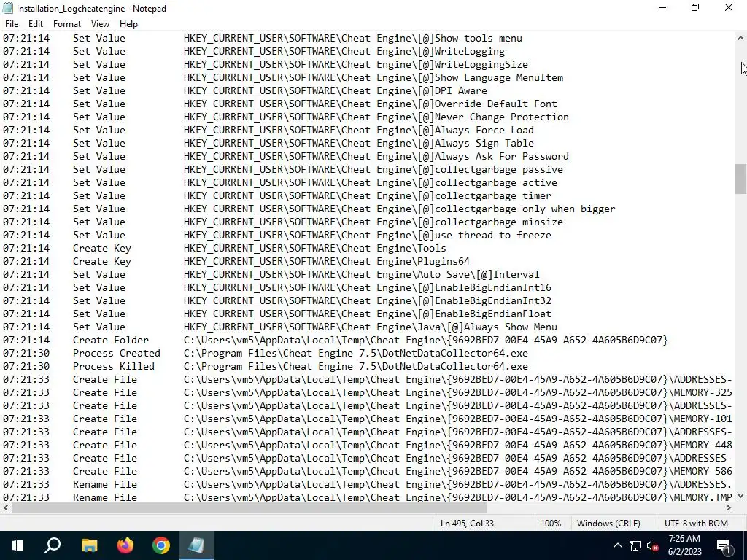Viewport: 747px width, 560px height.
Task: Click the Notepad title bar icon
Action: point(7,8)
